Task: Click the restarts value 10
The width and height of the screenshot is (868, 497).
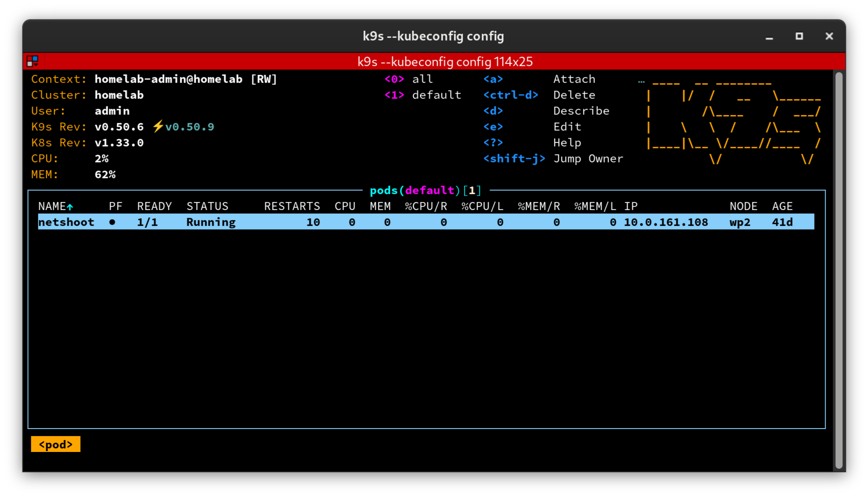Action: pyautogui.click(x=313, y=222)
